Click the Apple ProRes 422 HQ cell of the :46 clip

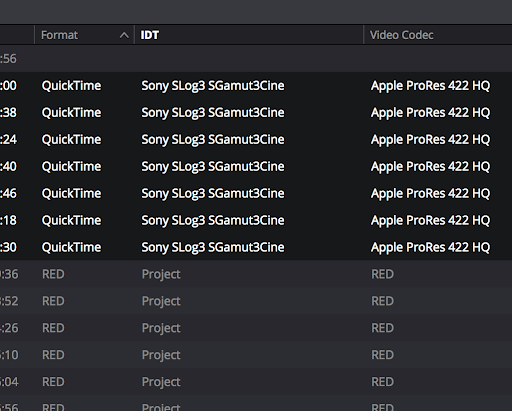(x=430, y=193)
